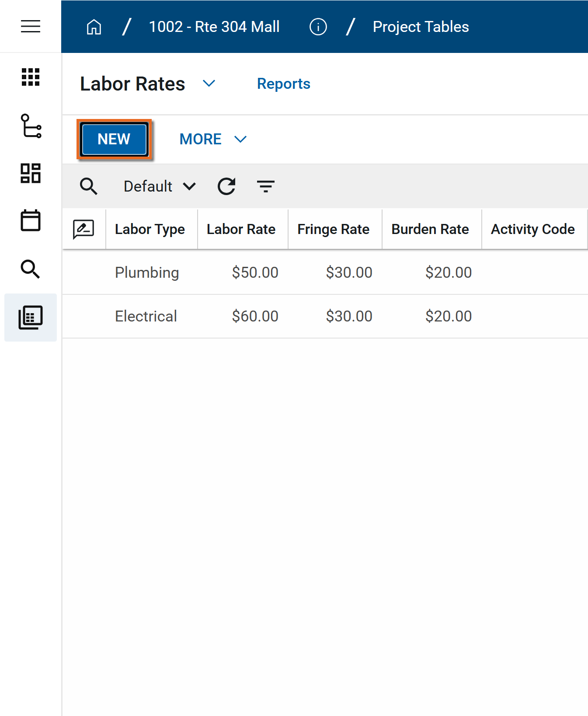The image size is (588, 716).
Task: Open the calendar sidebar icon
Action: point(31,220)
